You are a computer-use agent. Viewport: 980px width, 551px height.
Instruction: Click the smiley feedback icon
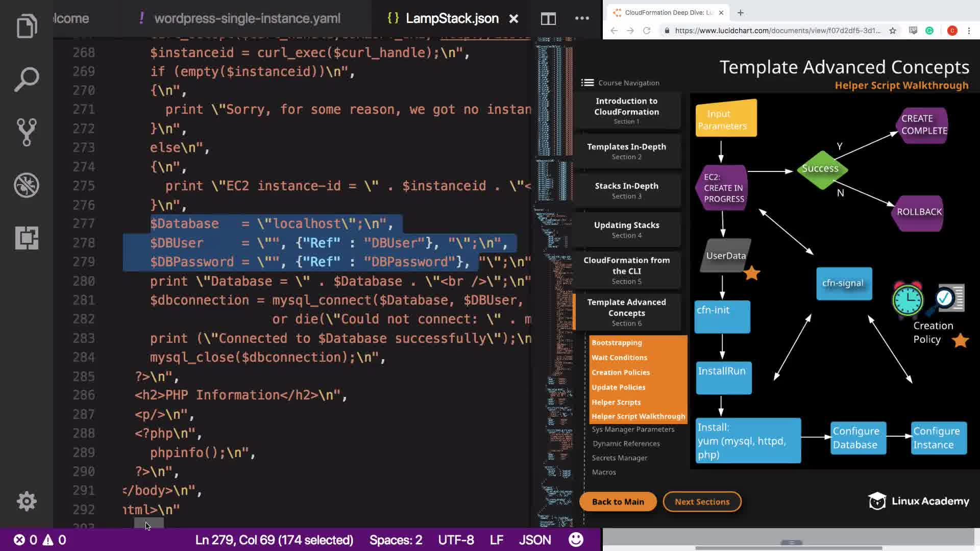pyautogui.click(x=576, y=540)
